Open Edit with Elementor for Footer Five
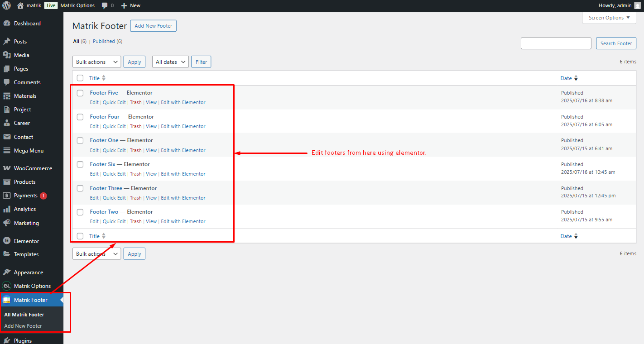This screenshot has width=644, height=344. point(183,103)
